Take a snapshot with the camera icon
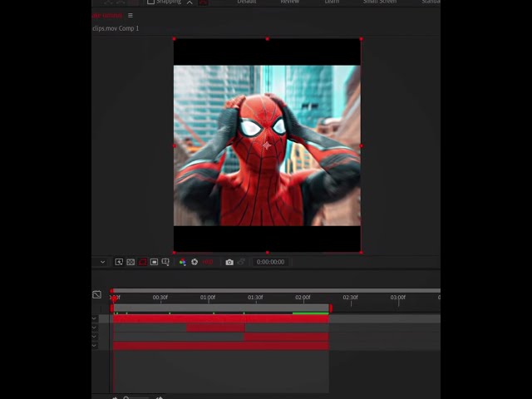 pos(229,263)
